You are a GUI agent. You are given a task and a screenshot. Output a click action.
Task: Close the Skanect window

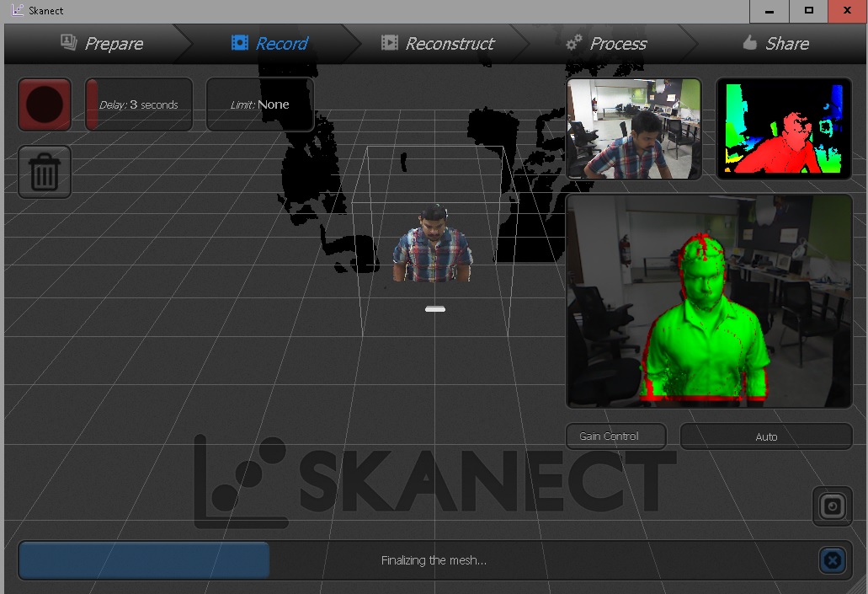tap(848, 11)
